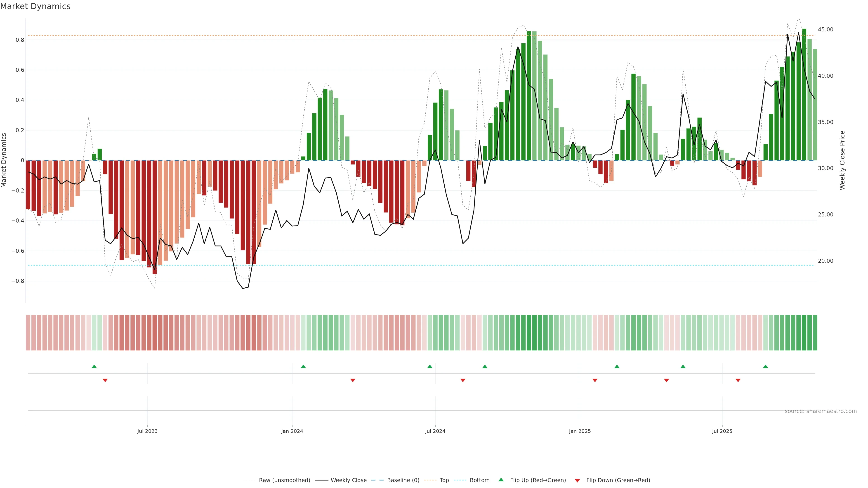Toggle the Weekly Close legend entry
This screenshot has width=868, height=488.
point(348,480)
